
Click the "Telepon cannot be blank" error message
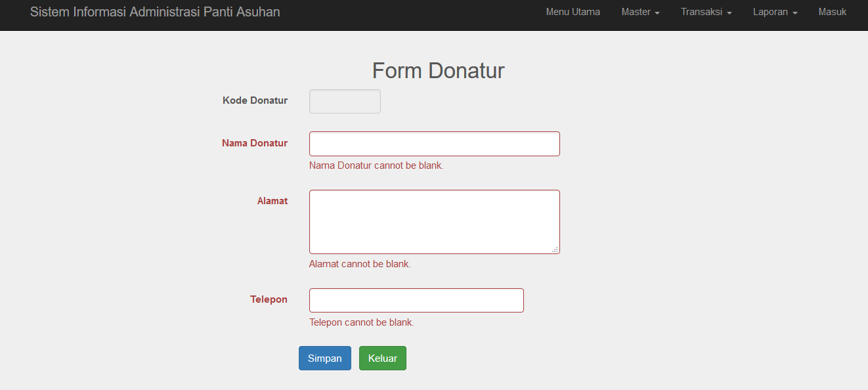click(x=361, y=322)
